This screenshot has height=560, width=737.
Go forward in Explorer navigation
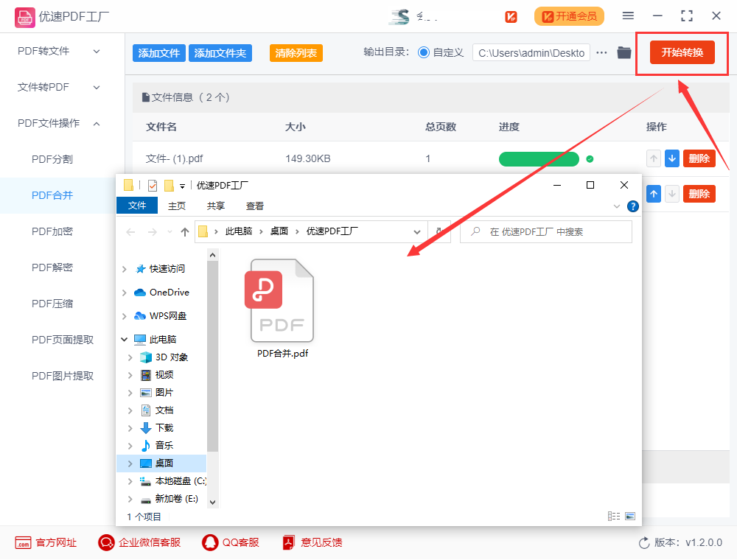coord(153,232)
